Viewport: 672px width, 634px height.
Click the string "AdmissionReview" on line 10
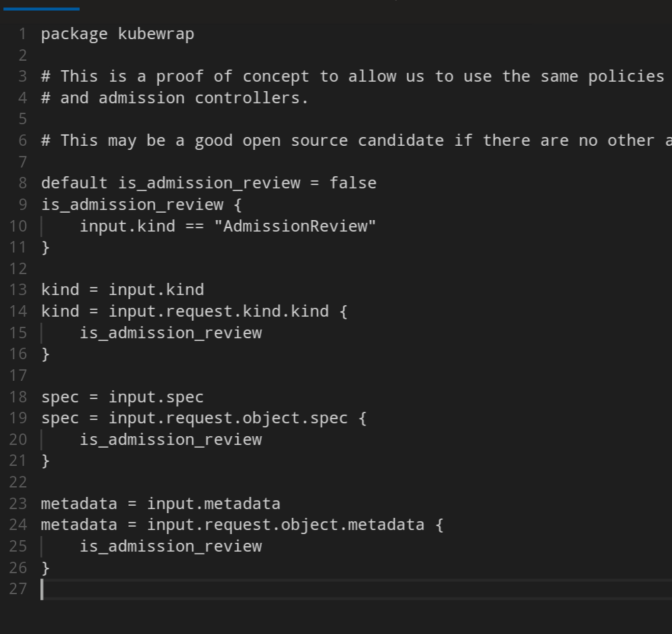coord(296,226)
